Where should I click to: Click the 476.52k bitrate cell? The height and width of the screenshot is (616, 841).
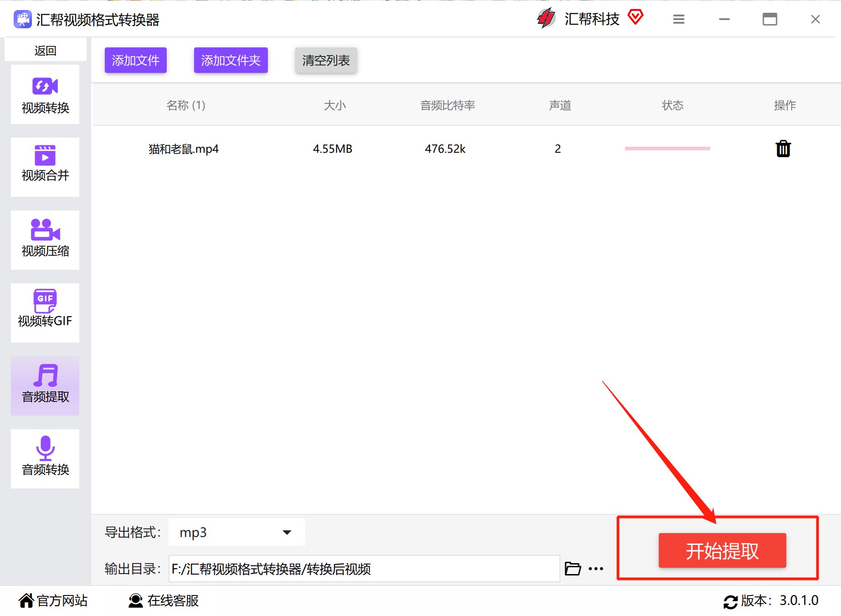[x=445, y=149]
